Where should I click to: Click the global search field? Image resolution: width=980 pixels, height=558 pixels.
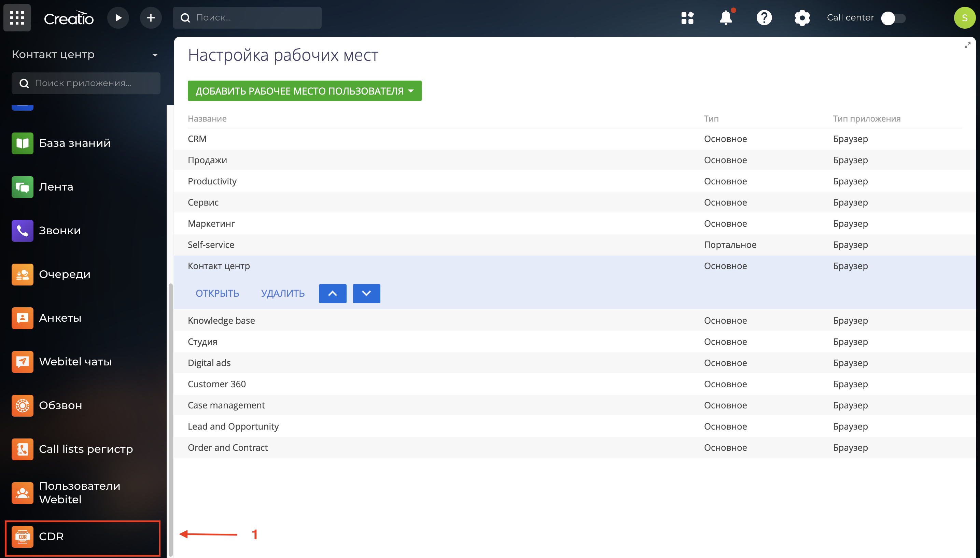pos(247,18)
